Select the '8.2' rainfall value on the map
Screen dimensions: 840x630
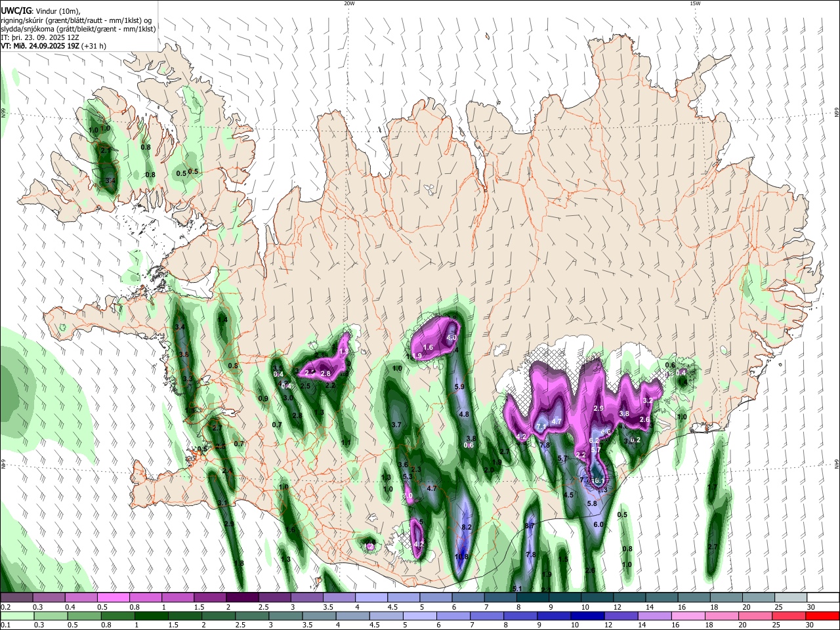tap(467, 527)
